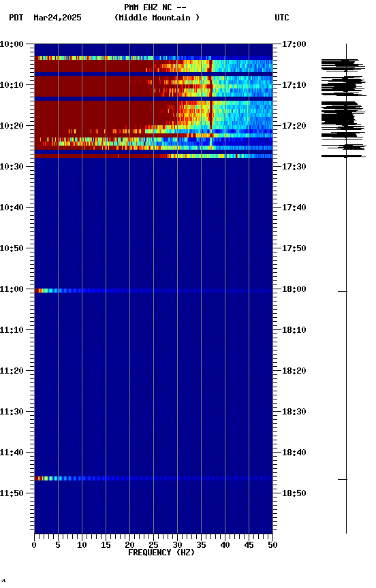The width and height of the screenshot is (376, 588).
Task: Click the 10:00 PDT time label
Action: [x=12, y=44]
